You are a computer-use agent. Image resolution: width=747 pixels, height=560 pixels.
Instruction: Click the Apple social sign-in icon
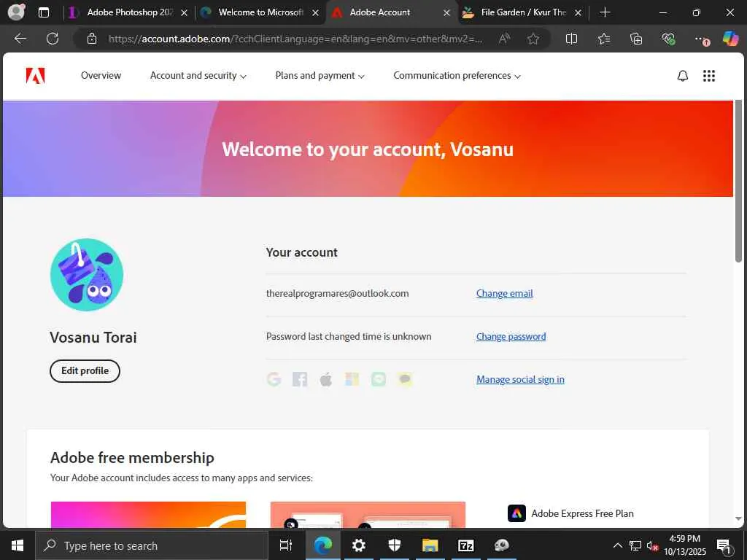pos(326,379)
